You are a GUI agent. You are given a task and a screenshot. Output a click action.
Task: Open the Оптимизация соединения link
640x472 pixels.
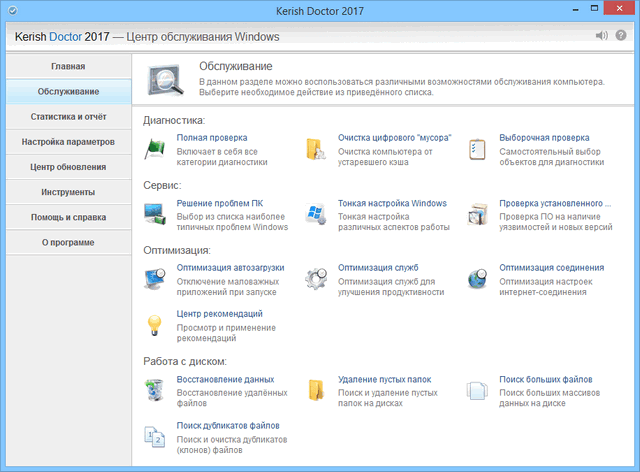(551, 268)
